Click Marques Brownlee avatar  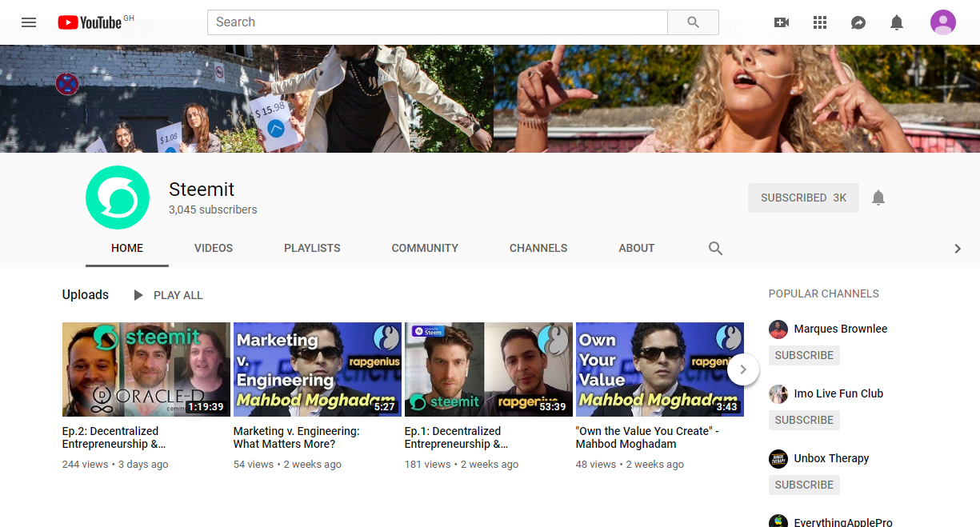[778, 329]
